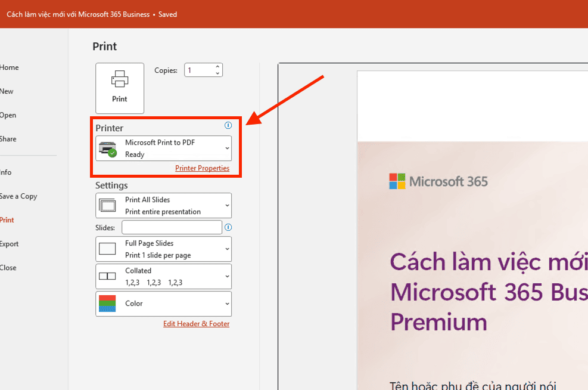Viewport: 588px width, 390px height.
Task: Click the Microsoft 365 logo in preview
Action: click(438, 181)
